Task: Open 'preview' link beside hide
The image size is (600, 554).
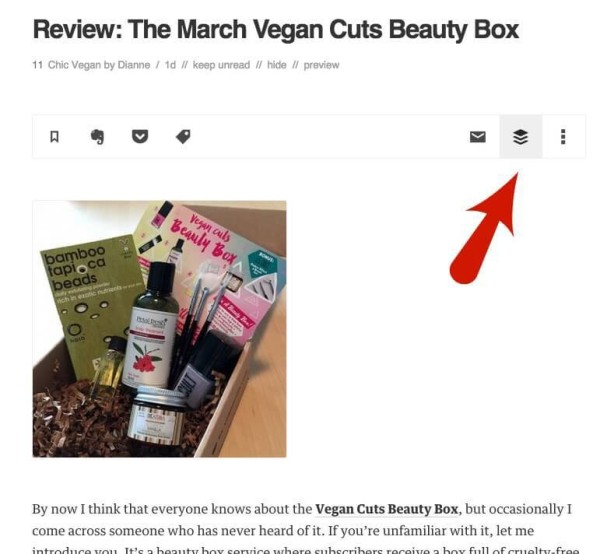Action: [x=321, y=65]
